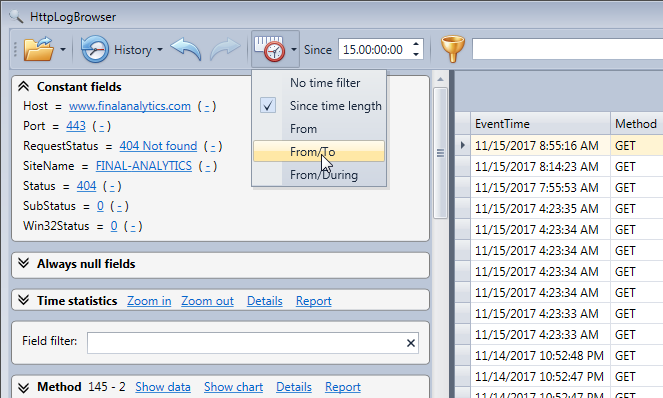Remove the Win32Status filter
The width and height of the screenshot is (663, 398).
point(133,226)
